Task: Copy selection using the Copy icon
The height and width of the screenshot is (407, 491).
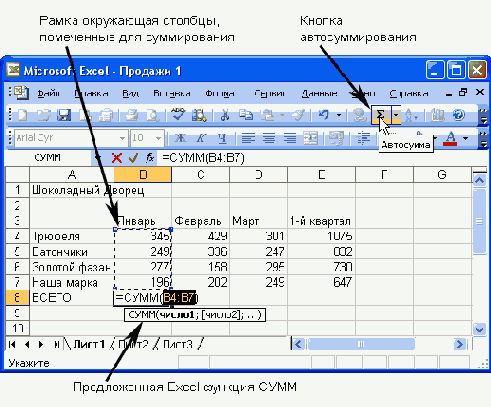Action: (246, 115)
